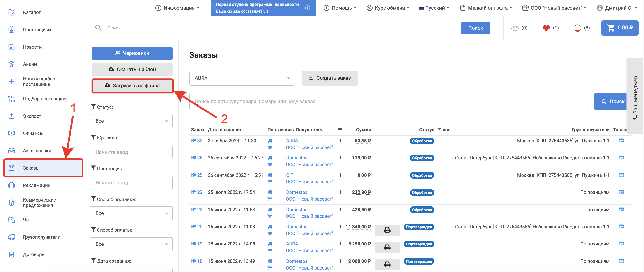The height and width of the screenshot is (272, 644).
Task: Open the AURA supplier dropdown
Action: [241, 78]
